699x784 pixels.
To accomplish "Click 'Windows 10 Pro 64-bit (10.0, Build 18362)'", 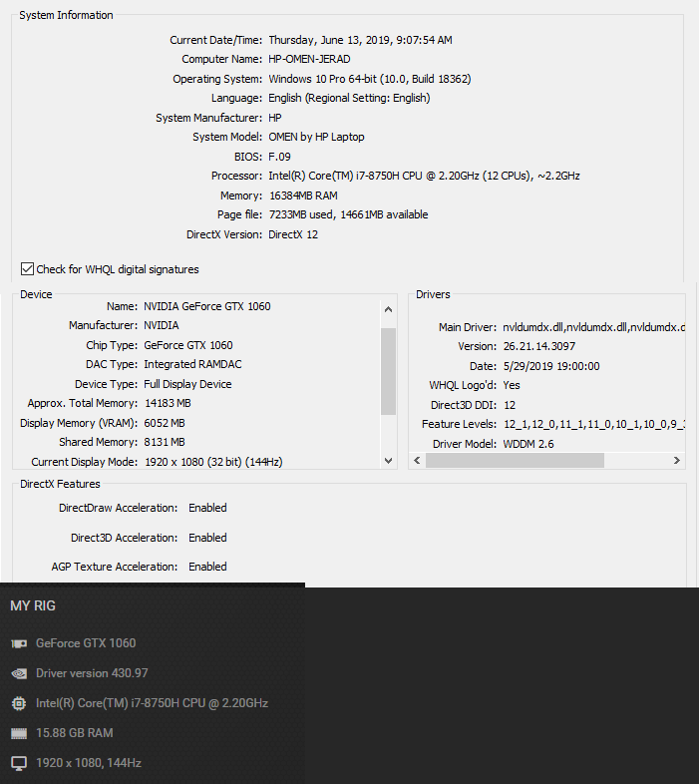I will coord(370,79).
